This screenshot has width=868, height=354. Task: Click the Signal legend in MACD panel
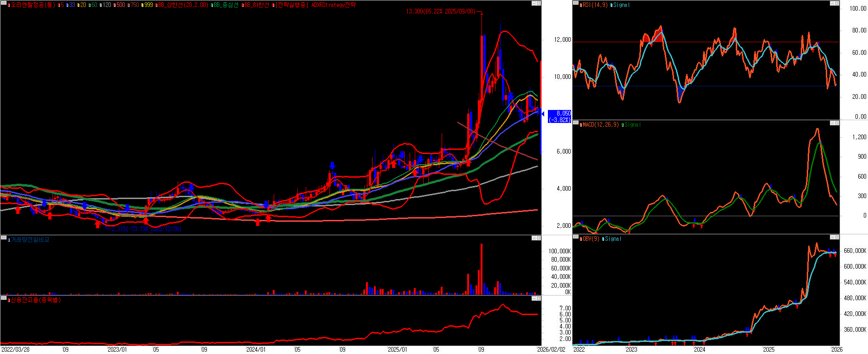pyautogui.click(x=632, y=125)
